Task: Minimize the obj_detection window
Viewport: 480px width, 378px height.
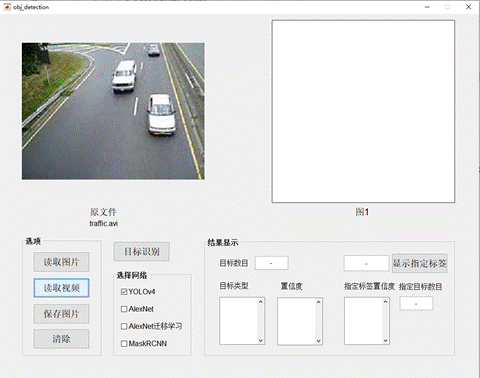Action: [427, 7]
